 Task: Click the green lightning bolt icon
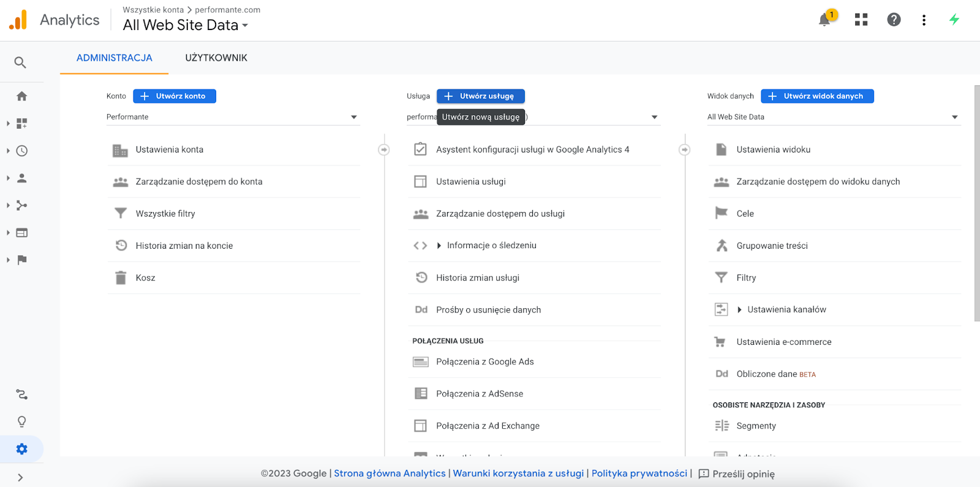pyautogui.click(x=954, y=20)
